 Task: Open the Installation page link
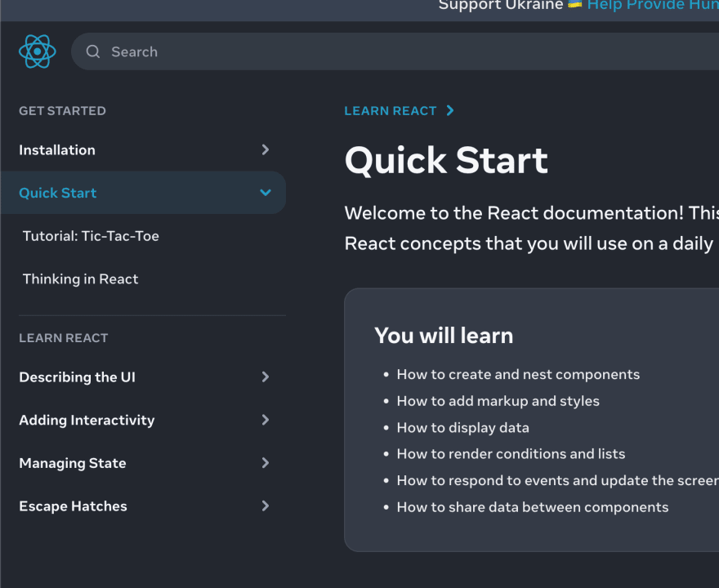coord(57,150)
